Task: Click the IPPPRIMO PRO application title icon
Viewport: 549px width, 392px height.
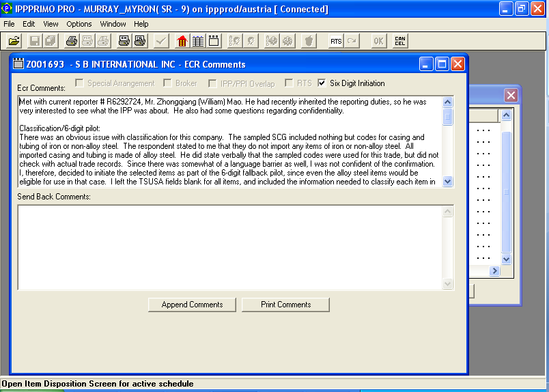Action: pos(7,8)
